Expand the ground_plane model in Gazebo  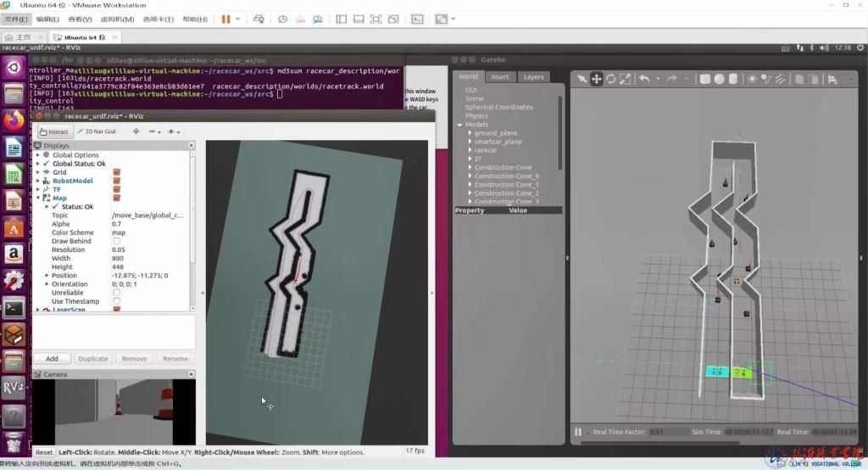click(470, 133)
